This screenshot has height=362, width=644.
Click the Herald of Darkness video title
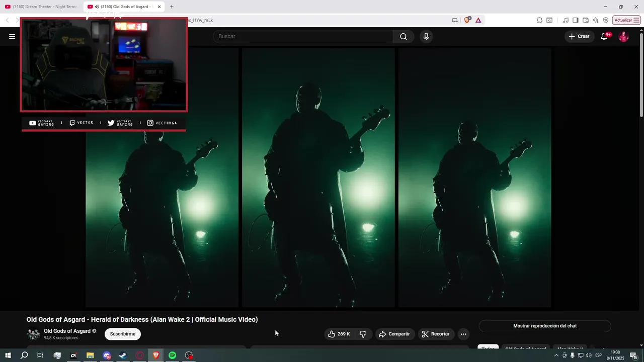142,319
